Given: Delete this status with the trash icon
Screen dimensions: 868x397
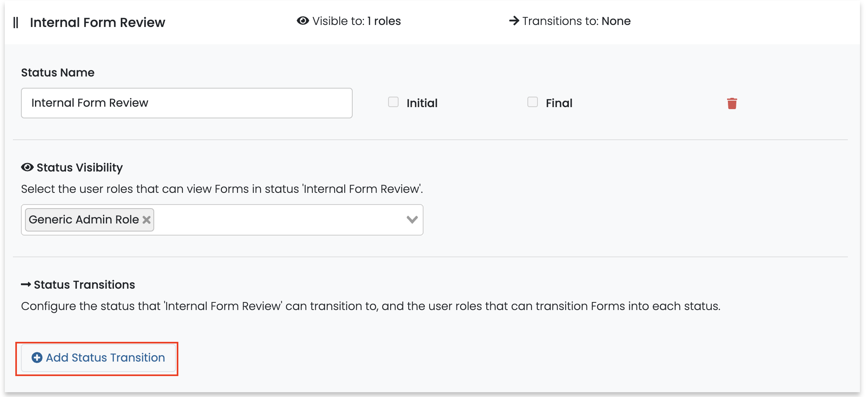Looking at the screenshot, I should point(732,103).
